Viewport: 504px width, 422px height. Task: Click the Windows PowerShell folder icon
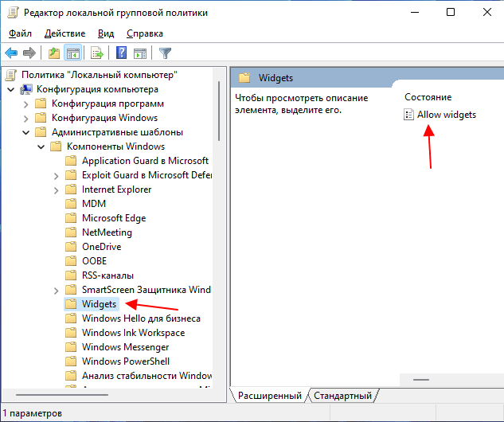click(71, 361)
